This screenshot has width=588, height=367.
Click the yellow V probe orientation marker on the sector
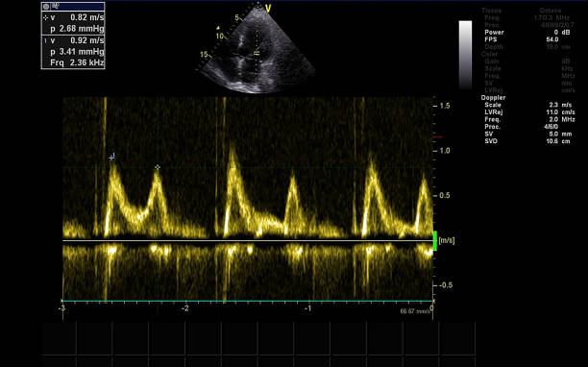pos(268,9)
